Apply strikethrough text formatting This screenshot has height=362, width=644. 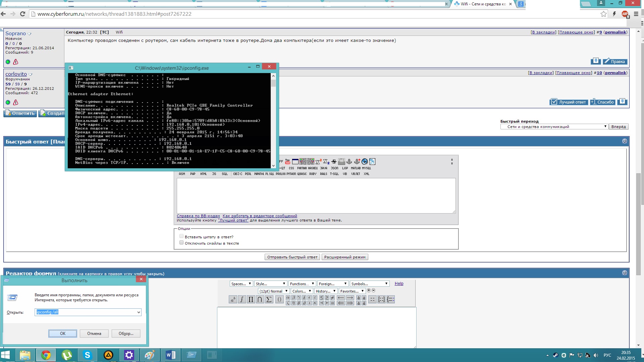click(334, 162)
